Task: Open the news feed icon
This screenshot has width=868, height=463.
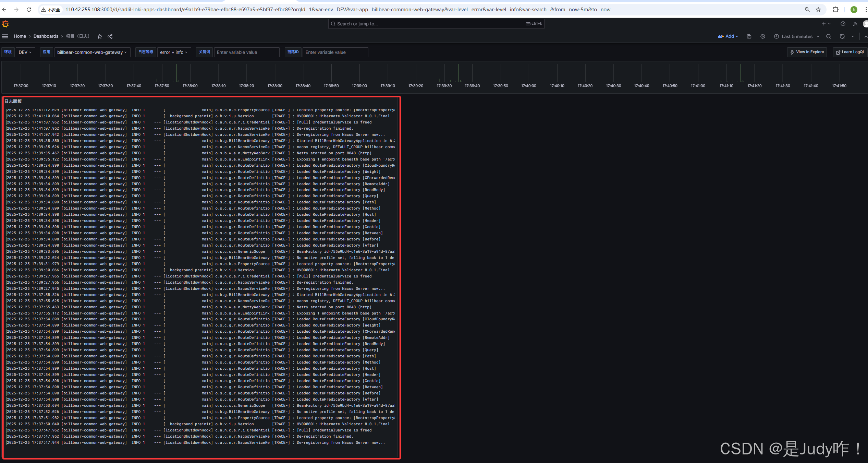Action: (855, 24)
